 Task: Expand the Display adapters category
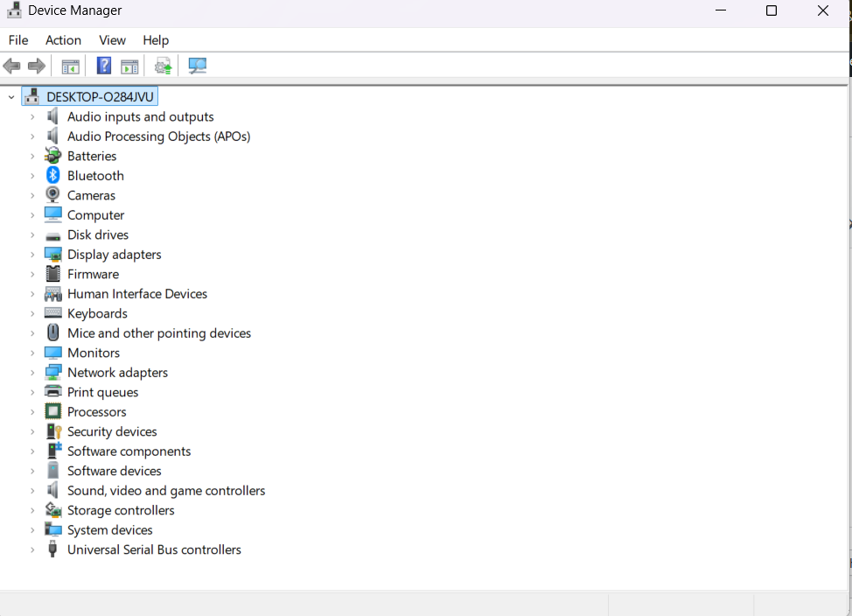pyautogui.click(x=32, y=255)
